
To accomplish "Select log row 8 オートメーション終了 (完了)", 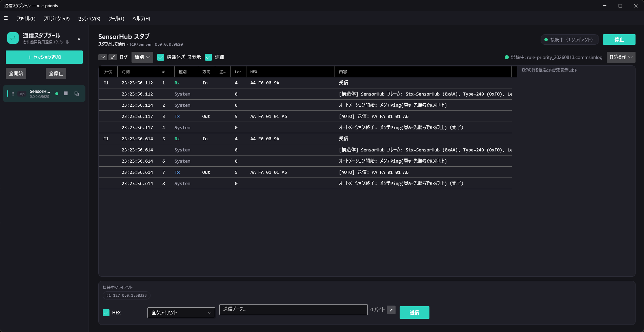I will coord(305,183).
